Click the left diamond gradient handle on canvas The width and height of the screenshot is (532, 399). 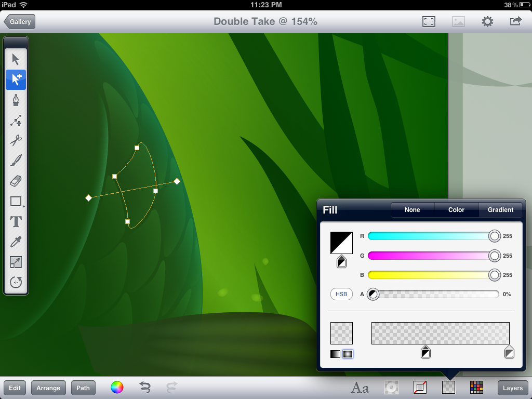pos(88,198)
